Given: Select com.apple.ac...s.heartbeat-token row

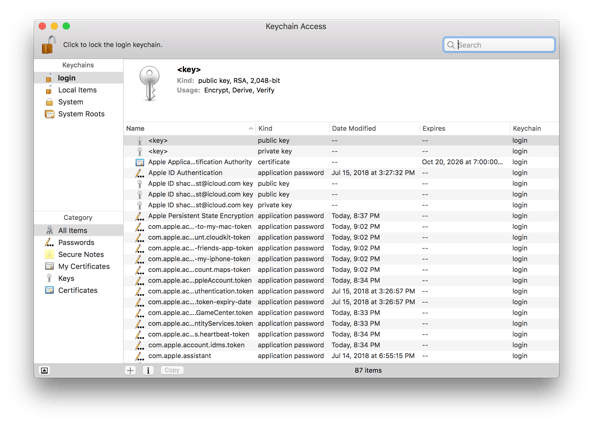Looking at the screenshot, I should pyautogui.click(x=341, y=334).
